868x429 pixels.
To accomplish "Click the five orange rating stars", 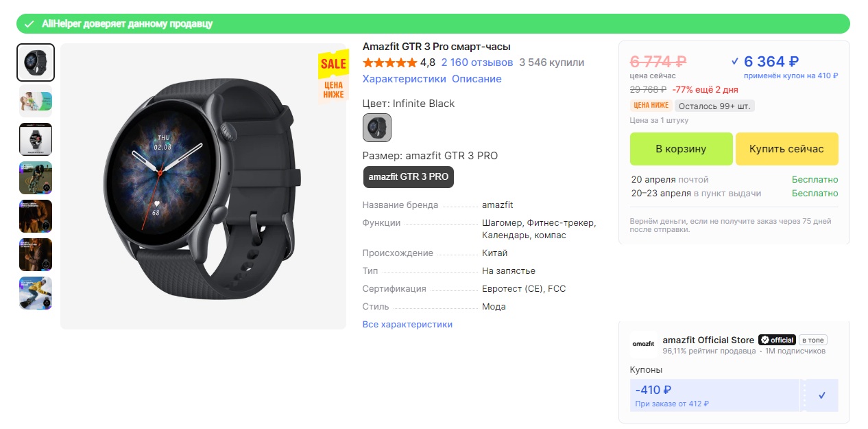I will (x=389, y=62).
